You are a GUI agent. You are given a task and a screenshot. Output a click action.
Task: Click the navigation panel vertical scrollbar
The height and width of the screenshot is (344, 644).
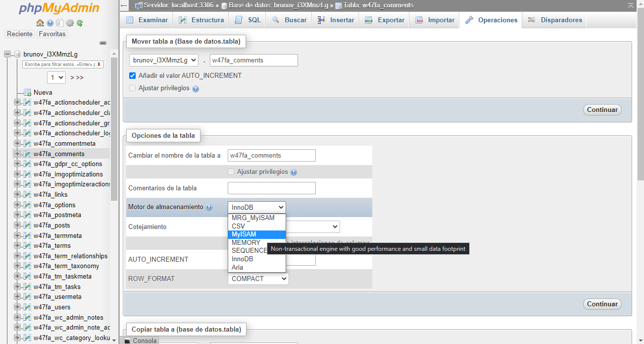pos(114,129)
